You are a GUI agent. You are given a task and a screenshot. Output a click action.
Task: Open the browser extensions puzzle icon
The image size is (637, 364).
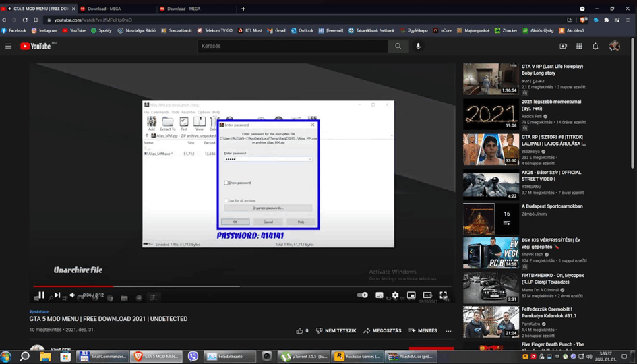(607, 20)
